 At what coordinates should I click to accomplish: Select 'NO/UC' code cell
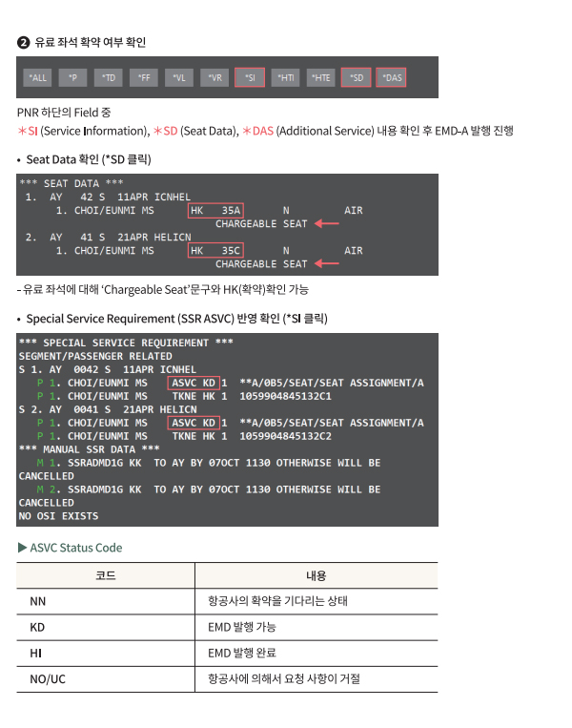tap(105, 679)
